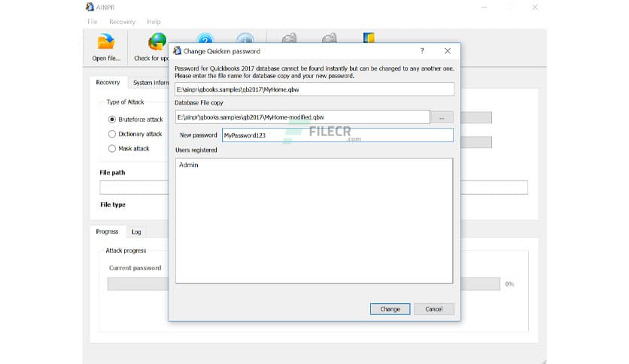629x364 pixels.
Task: Open the File menu
Action: pos(93,22)
